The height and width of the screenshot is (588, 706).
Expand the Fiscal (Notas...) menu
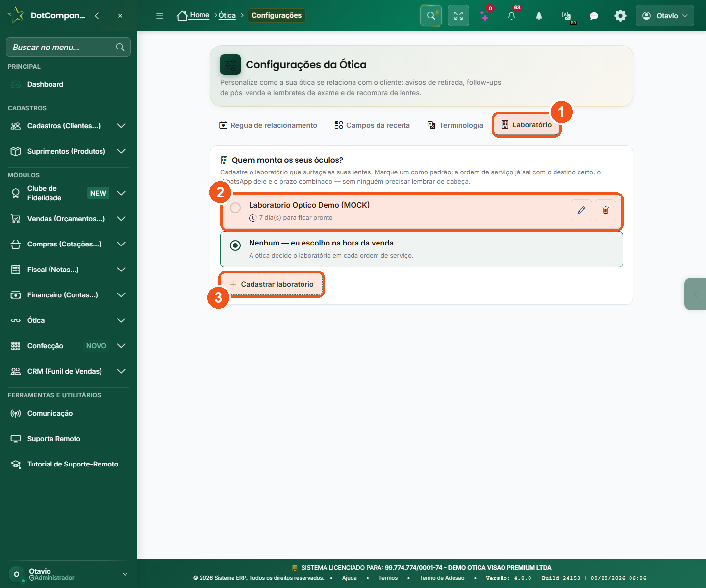coord(69,269)
